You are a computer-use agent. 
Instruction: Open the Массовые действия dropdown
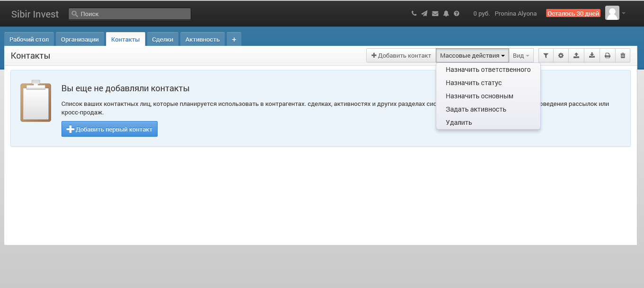coord(472,55)
